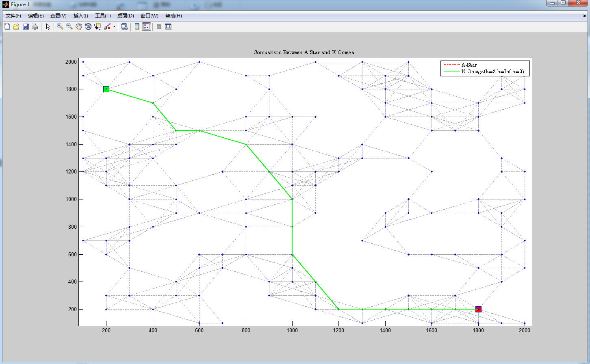Activate the Rotate 3D tool
Viewport: 590px width, 364px height.
pyautogui.click(x=88, y=26)
